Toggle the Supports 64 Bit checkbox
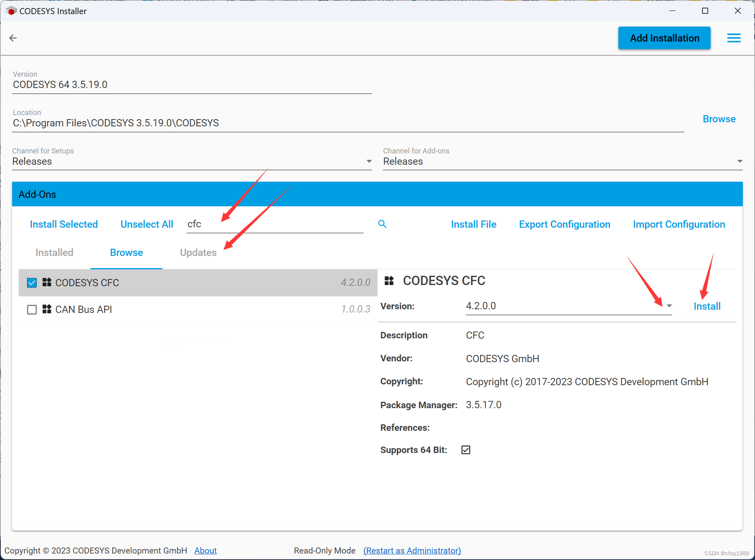Image resolution: width=755 pixels, height=560 pixels. pyautogui.click(x=466, y=450)
